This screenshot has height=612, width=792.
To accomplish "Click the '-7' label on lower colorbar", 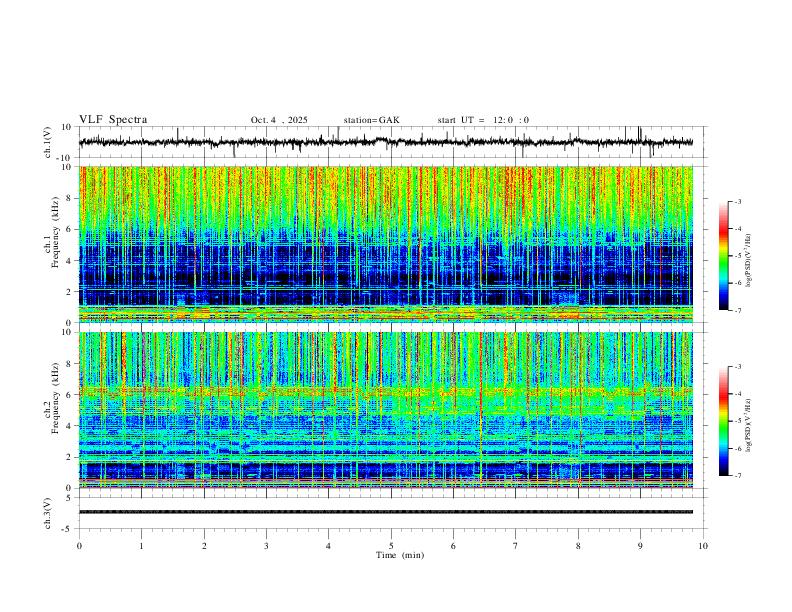I will click(738, 476).
